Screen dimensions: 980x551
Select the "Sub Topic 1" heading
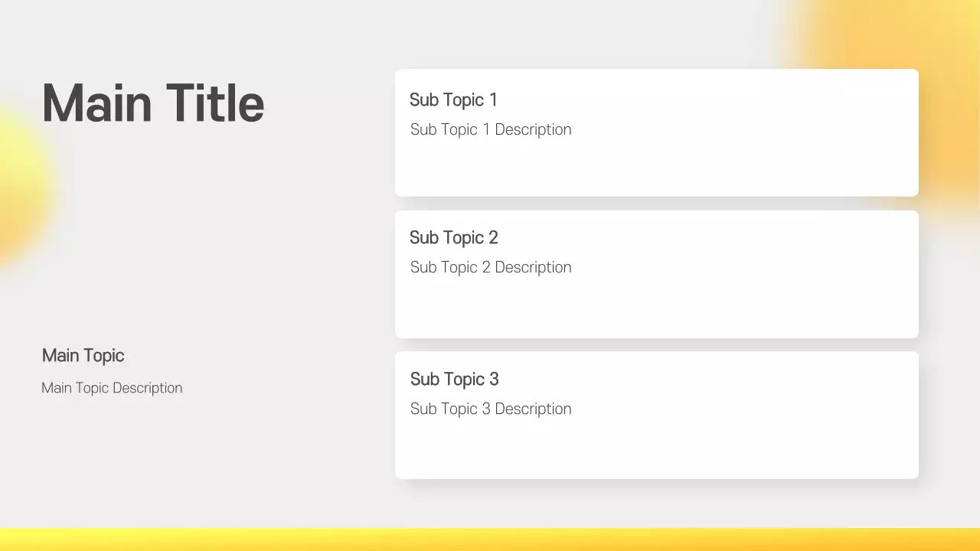pyautogui.click(x=453, y=99)
